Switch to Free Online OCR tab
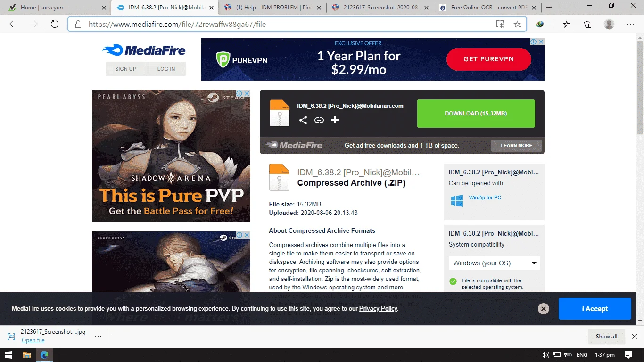 (487, 8)
